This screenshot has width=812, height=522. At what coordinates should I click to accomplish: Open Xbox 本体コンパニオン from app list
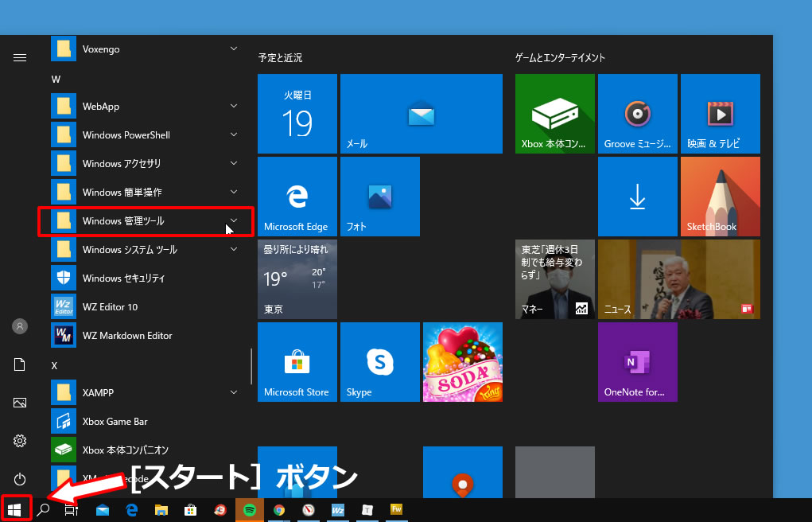pos(145,450)
